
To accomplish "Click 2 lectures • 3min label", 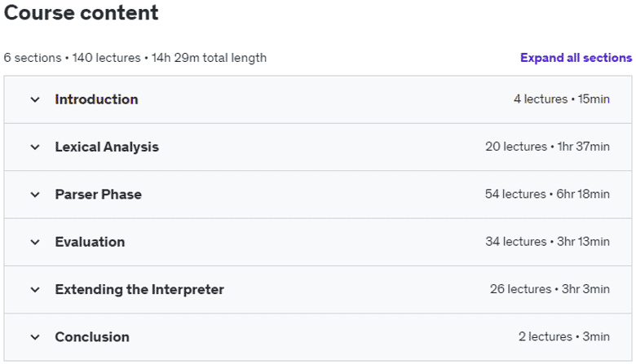I will pyautogui.click(x=563, y=336).
